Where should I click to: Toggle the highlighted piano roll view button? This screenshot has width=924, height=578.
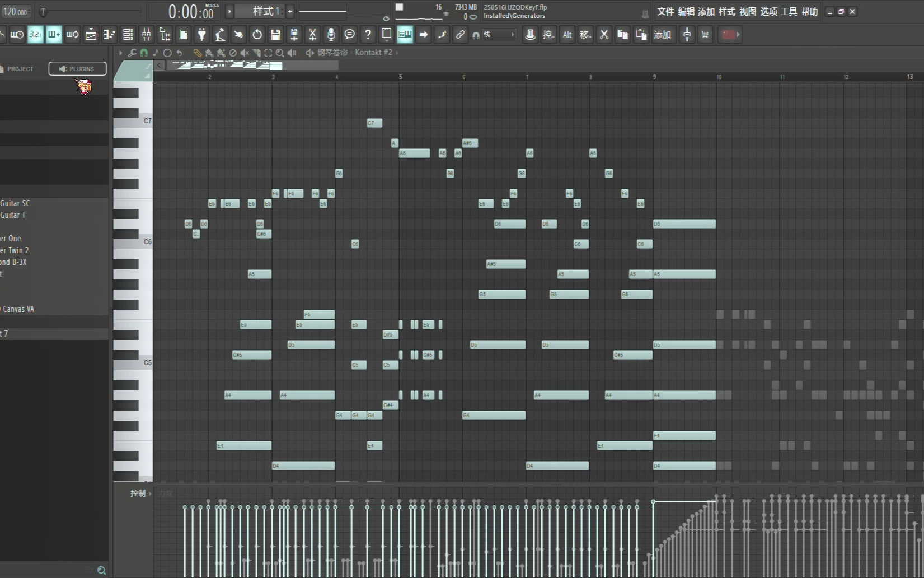pos(405,35)
